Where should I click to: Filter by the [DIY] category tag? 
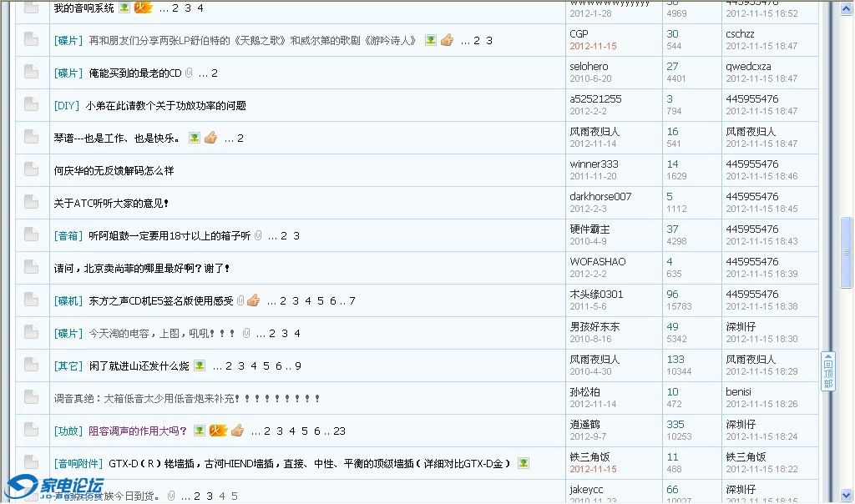[66, 106]
